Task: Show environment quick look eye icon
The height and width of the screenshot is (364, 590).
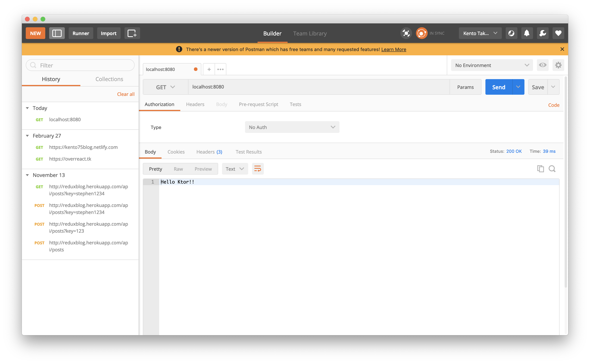Action: tap(543, 65)
